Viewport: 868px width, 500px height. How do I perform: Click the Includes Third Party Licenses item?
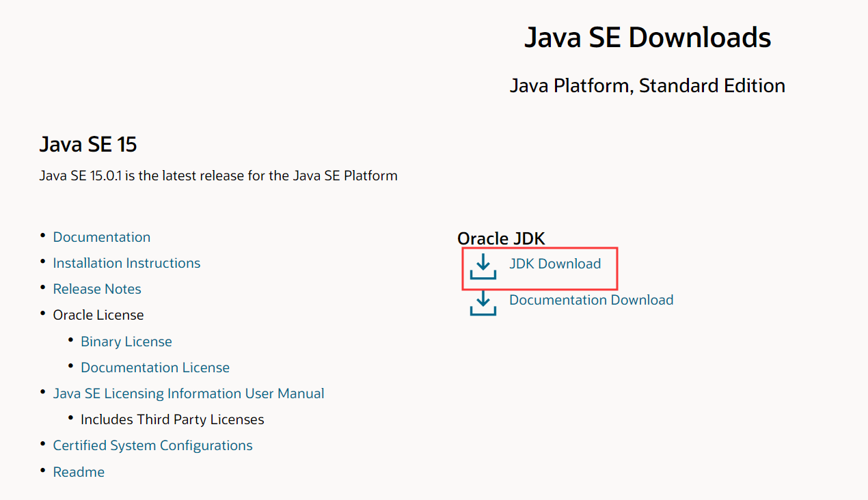click(172, 419)
